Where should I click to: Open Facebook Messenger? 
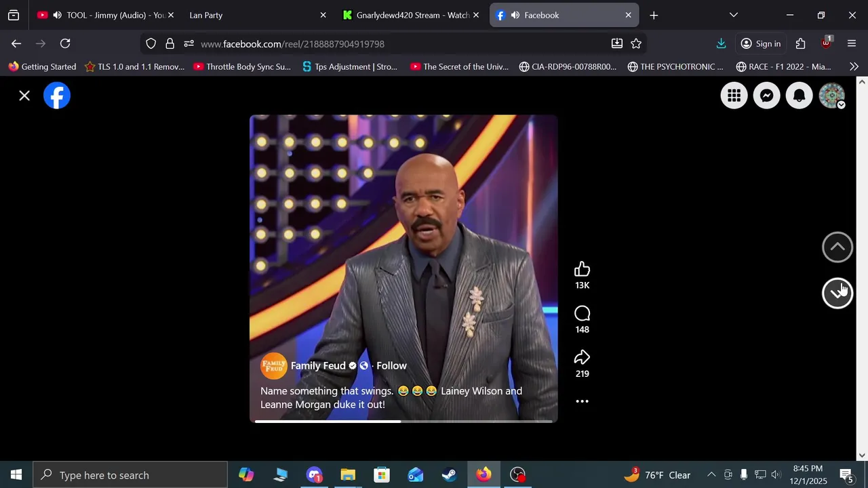tap(766, 96)
